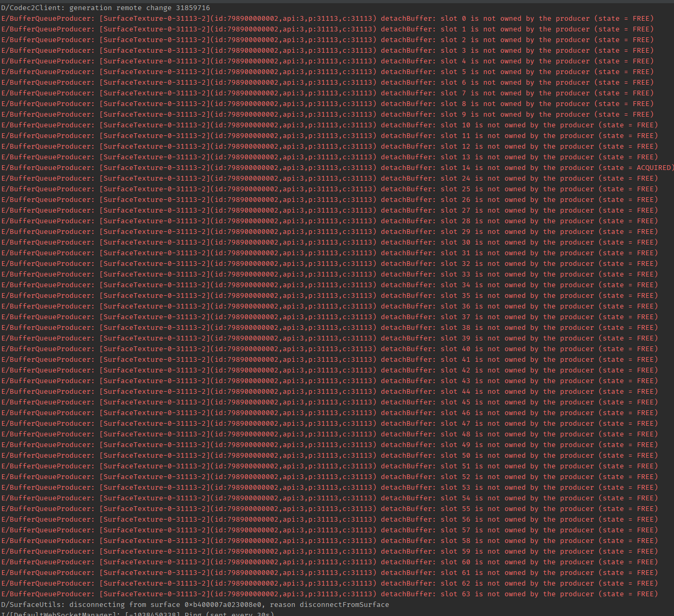The image size is (674, 616).
Task: Click the SurfaceUtils disconnecting from surface line
Action: tap(195, 604)
